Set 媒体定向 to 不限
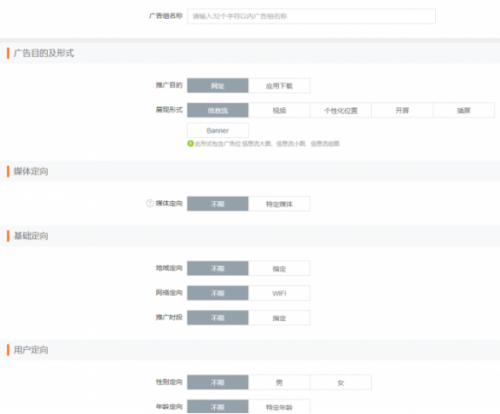 (x=218, y=204)
